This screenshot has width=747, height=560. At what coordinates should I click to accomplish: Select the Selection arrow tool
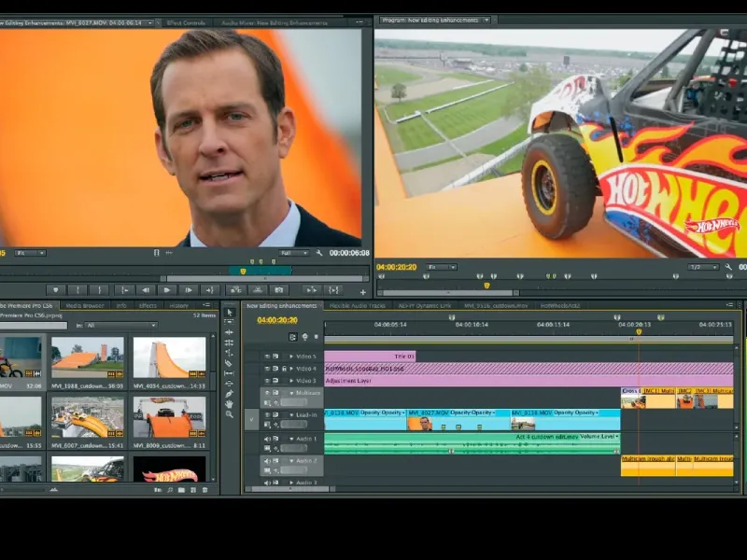point(230,313)
